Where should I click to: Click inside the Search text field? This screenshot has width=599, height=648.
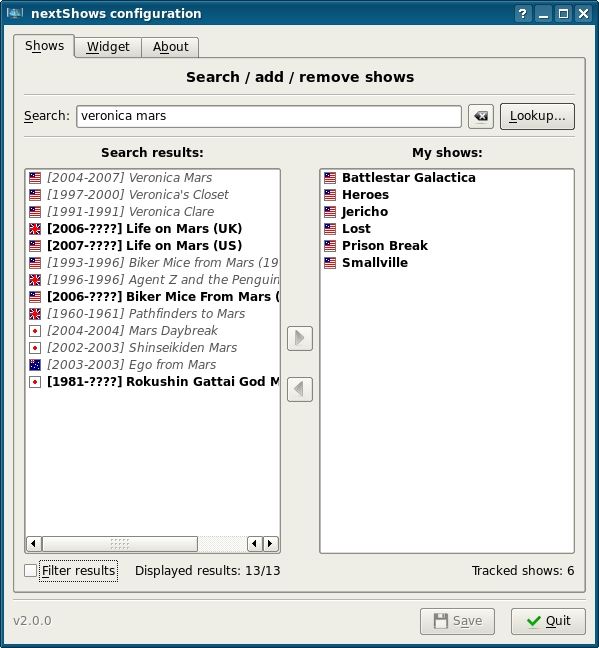click(x=269, y=116)
